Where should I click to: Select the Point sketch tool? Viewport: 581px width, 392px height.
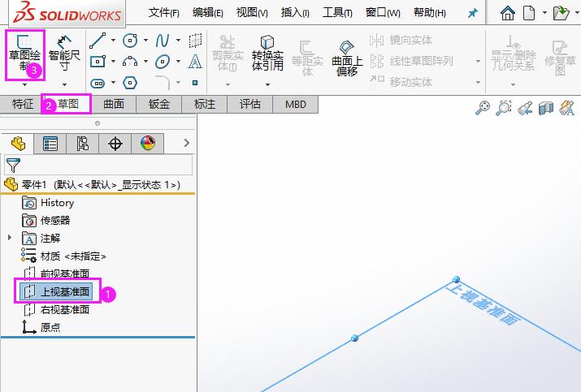(x=195, y=83)
